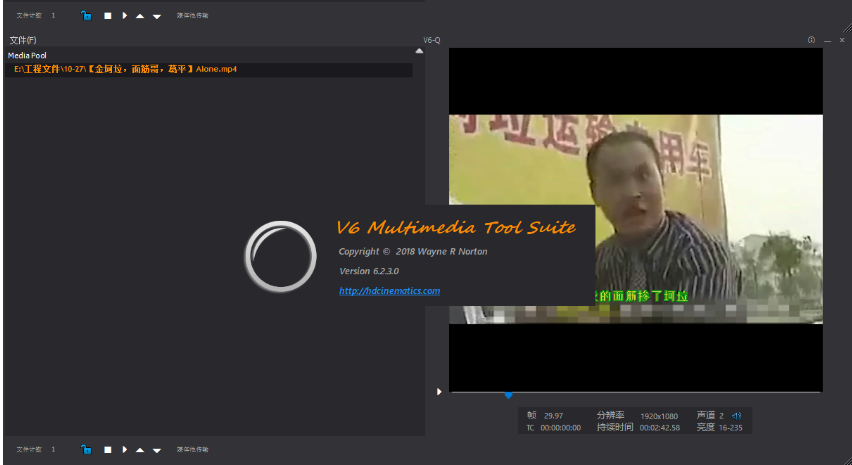Close the V6-Q window
This screenshot has width=852, height=465.
click(x=842, y=40)
